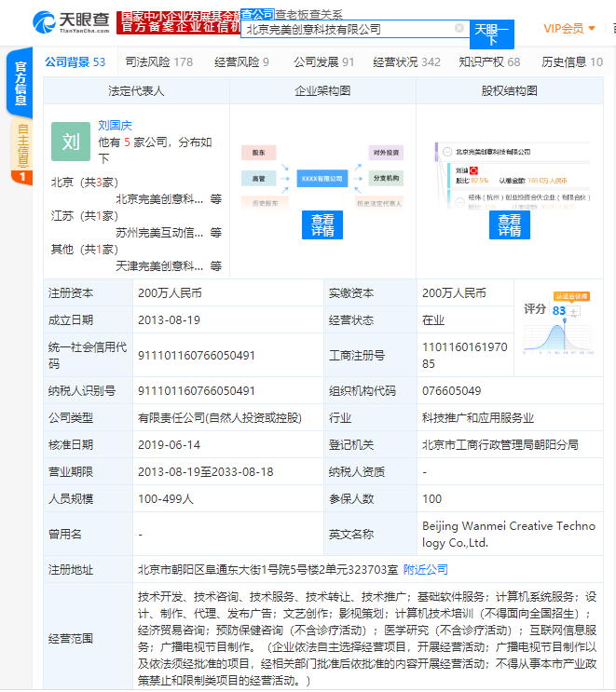
Task: Clear the search box with the X icon
Action: coord(459,28)
